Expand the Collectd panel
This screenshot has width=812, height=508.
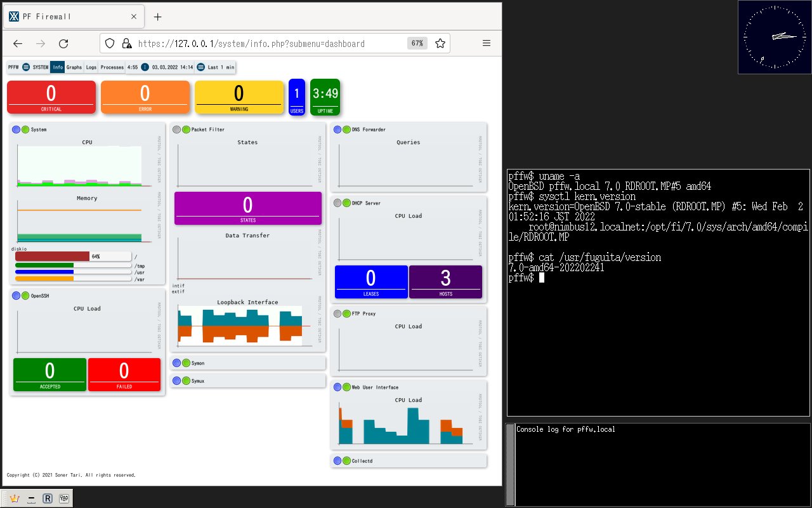click(408, 461)
